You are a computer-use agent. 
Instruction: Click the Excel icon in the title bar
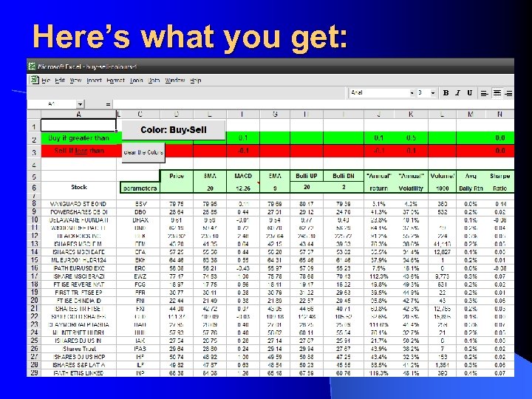pos(33,66)
